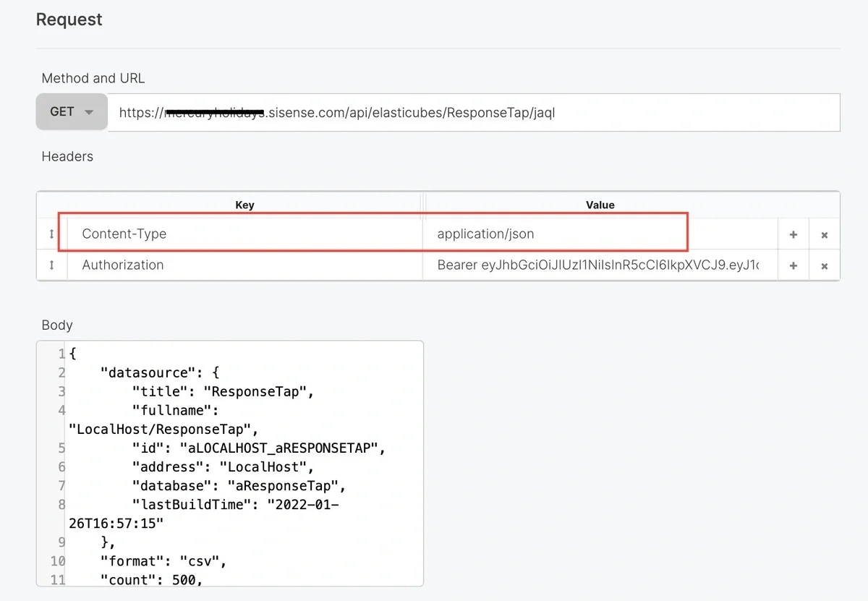868x601 pixels.
Task: Click the reorder handle of Content-Type row
Action: 51,234
